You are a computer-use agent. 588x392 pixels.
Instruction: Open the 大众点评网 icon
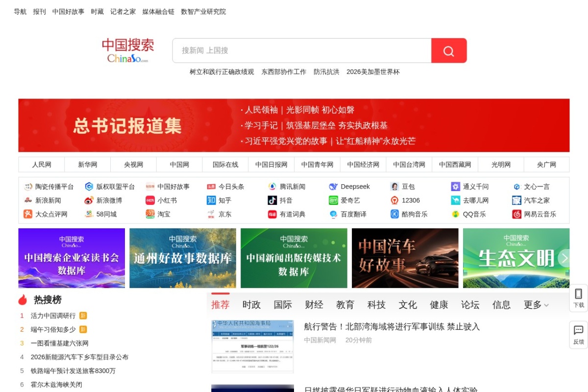click(28, 214)
